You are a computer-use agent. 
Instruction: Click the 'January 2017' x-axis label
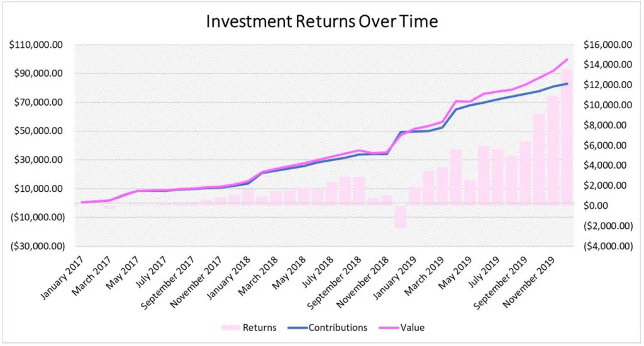(x=60, y=277)
